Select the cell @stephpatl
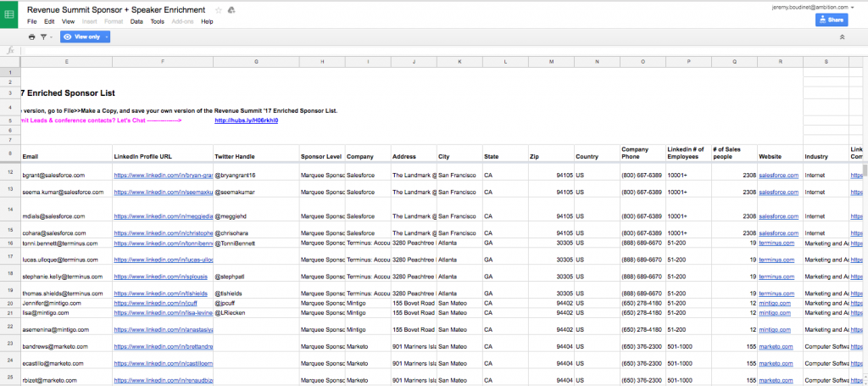The width and height of the screenshot is (868, 386). click(x=256, y=273)
